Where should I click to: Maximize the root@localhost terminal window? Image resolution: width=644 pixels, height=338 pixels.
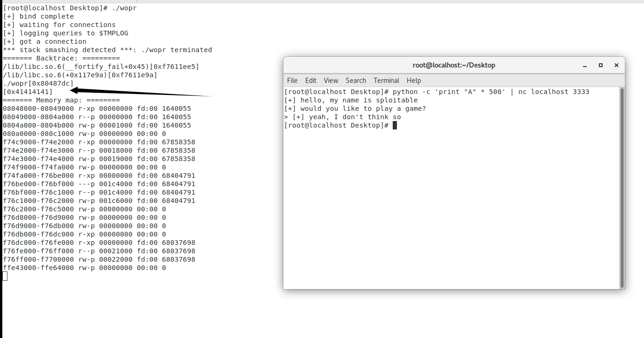(x=601, y=65)
